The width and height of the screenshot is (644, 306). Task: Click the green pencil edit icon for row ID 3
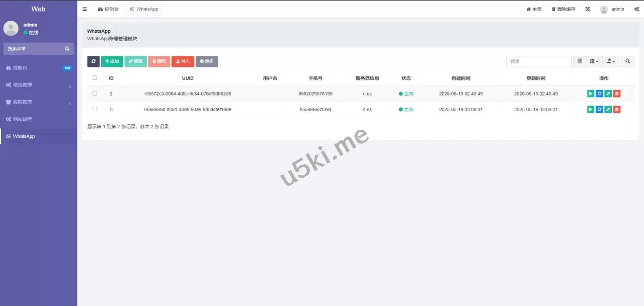tap(608, 109)
